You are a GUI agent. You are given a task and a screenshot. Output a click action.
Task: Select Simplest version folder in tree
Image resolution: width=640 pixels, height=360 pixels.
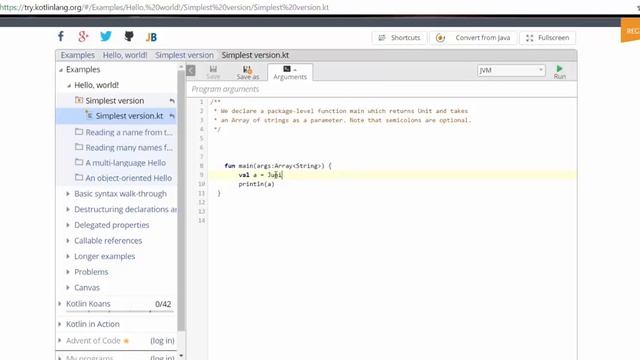click(x=115, y=100)
